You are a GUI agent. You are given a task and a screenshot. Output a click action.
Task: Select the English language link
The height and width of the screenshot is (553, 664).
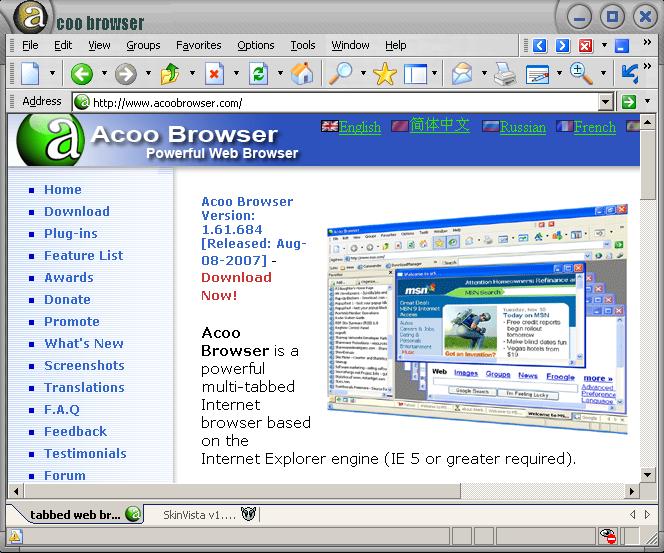click(x=360, y=127)
